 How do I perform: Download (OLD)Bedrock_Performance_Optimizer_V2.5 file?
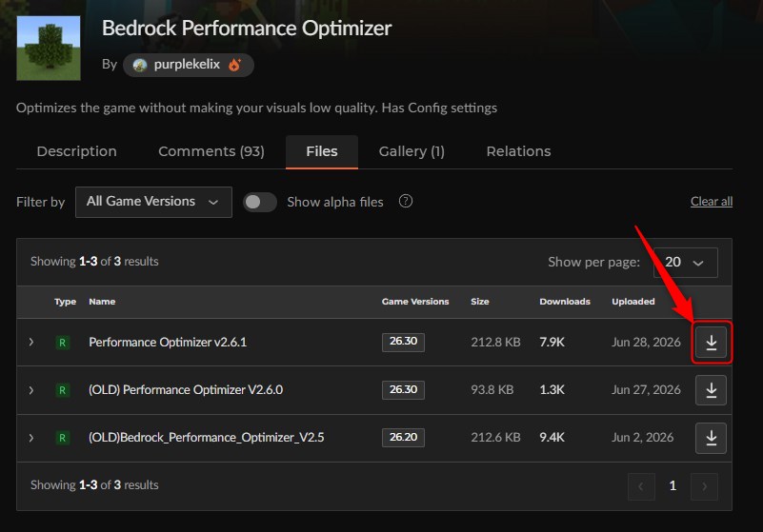click(711, 438)
